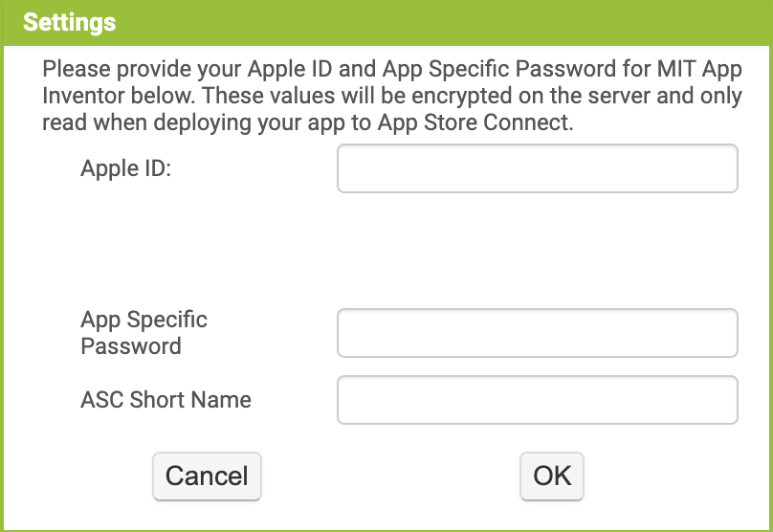773x532 pixels.
Task: Select the ASC Short Name input field
Action: point(537,400)
